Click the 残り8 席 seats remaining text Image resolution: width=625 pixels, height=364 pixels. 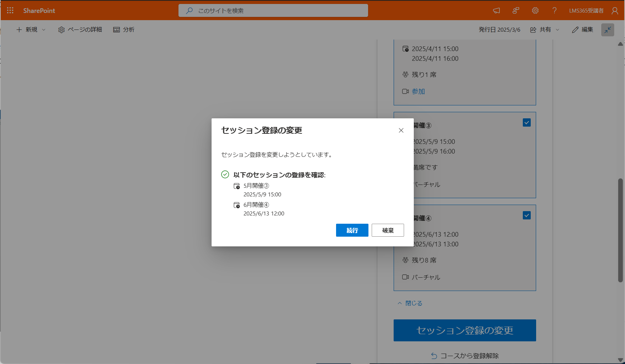pyautogui.click(x=424, y=260)
